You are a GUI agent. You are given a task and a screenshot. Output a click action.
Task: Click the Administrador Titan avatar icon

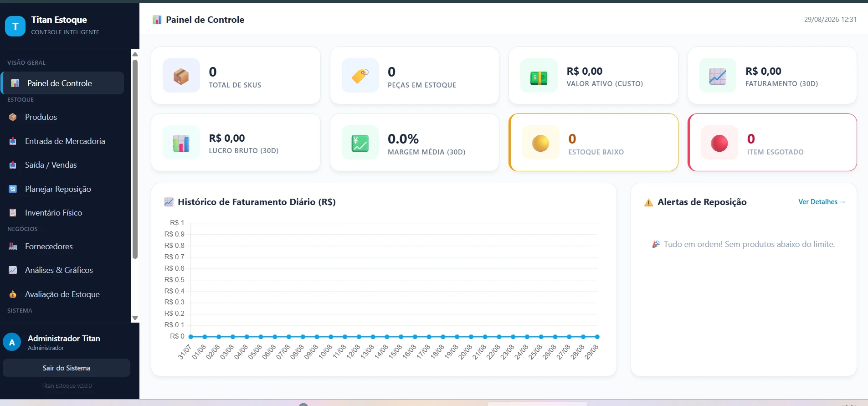point(12,342)
